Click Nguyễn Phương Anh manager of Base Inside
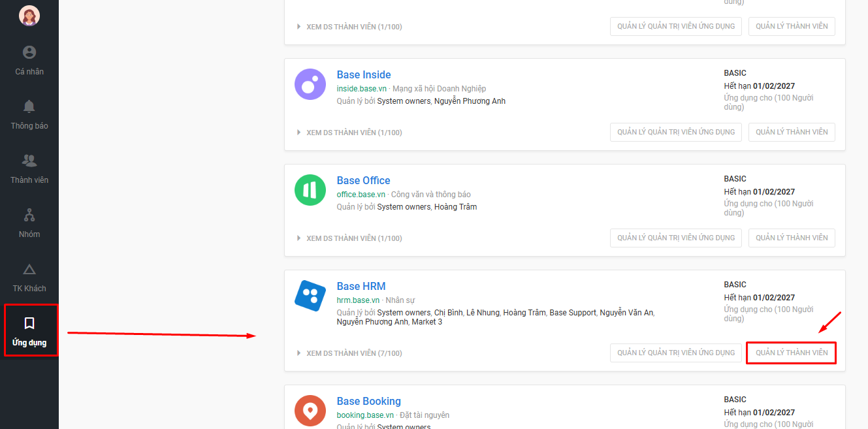The height and width of the screenshot is (429, 868). 470,101
